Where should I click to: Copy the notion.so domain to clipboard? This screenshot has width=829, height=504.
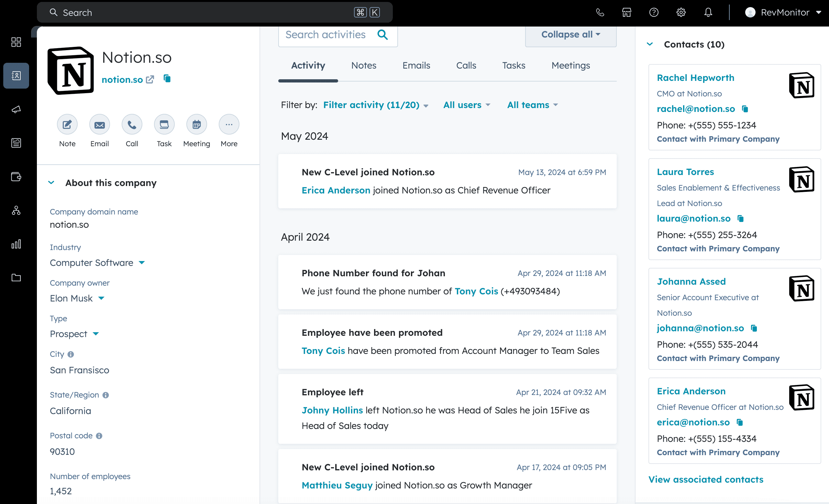pos(167,79)
